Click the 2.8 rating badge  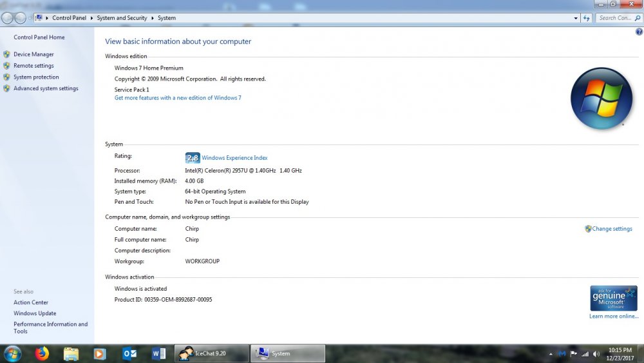click(x=193, y=158)
